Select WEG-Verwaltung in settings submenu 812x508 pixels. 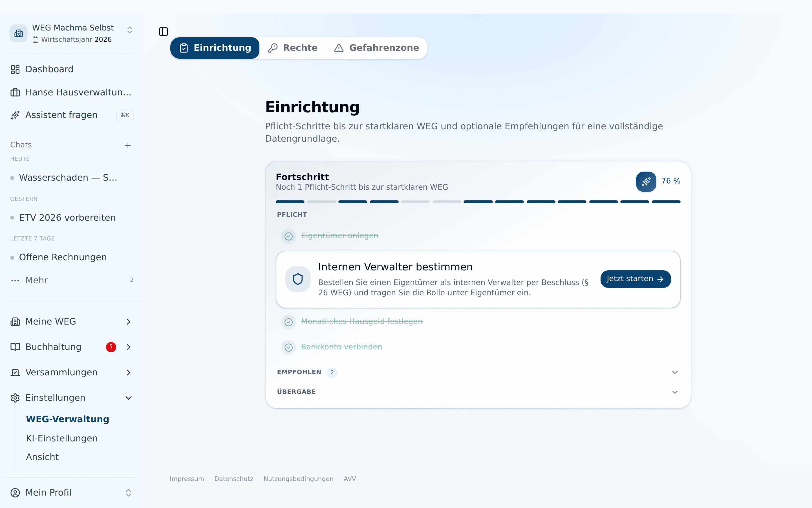67,419
